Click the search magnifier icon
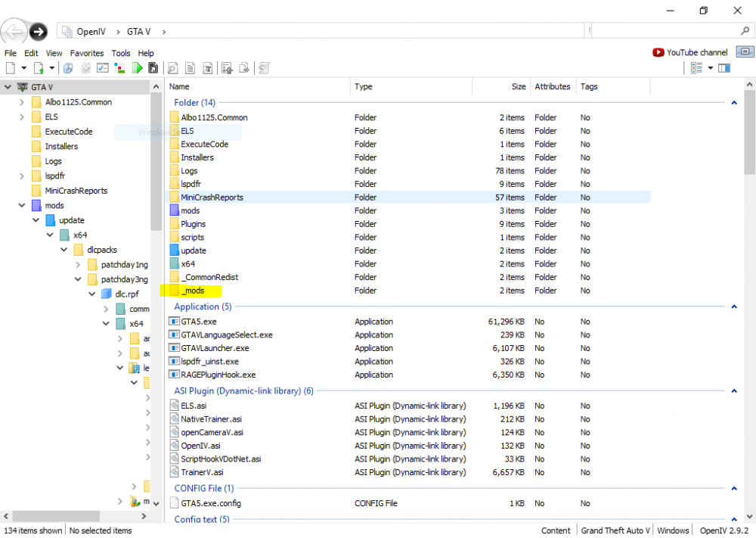The width and height of the screenshot is (756, 538). [745, 31]
